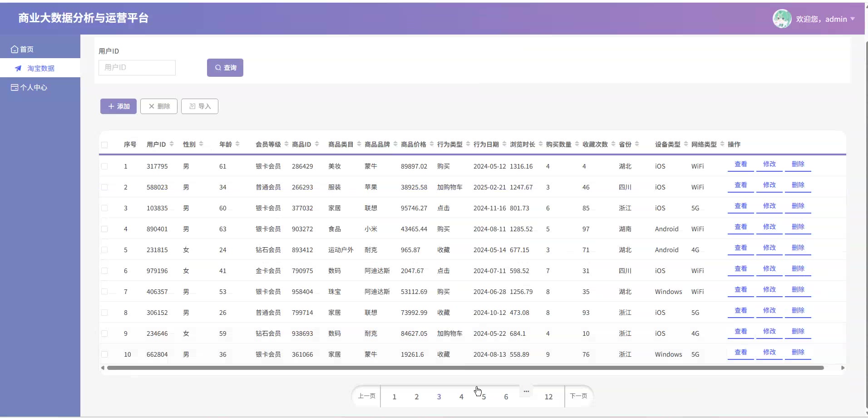This screenshot has height=418, width=868.
Task: Sort the table by 年龄 column arrows
Action: point(237,144)
